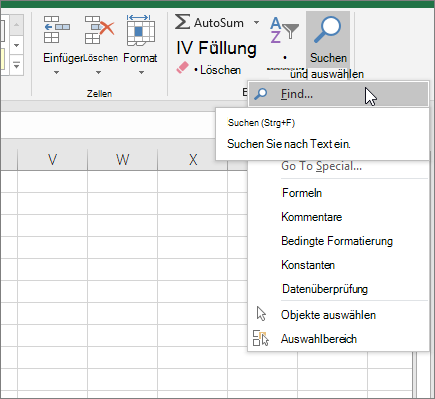Open Auswahlbereich from the menu
The width and height of the screenshot is (435, 399).
(x=338, y=339)
